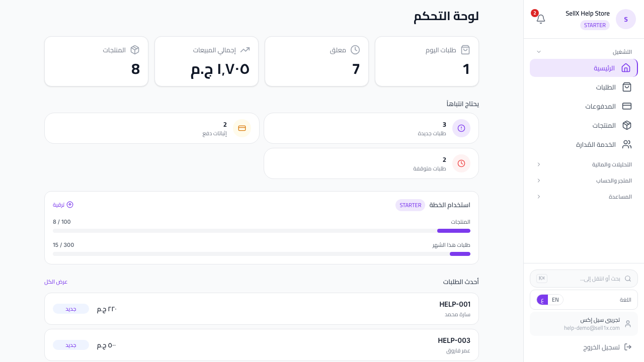Switch language to Arabic ع
The height and width of the screenshot is (362, 644).
pos(542,300)
